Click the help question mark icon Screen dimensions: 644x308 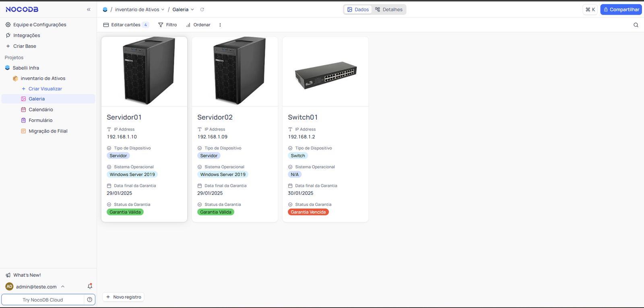(90, 300)
